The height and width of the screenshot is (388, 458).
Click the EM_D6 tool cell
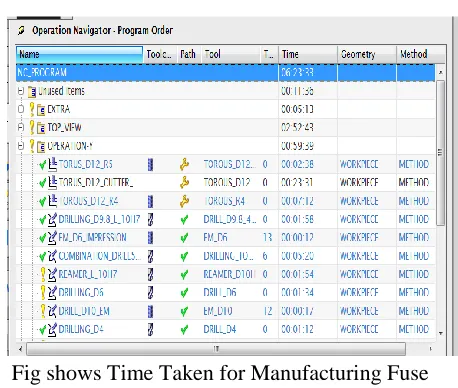click(215, 238)
